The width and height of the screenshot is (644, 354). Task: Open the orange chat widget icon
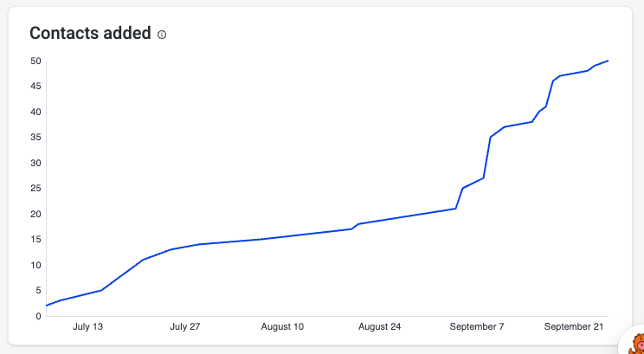click(634, 344)
